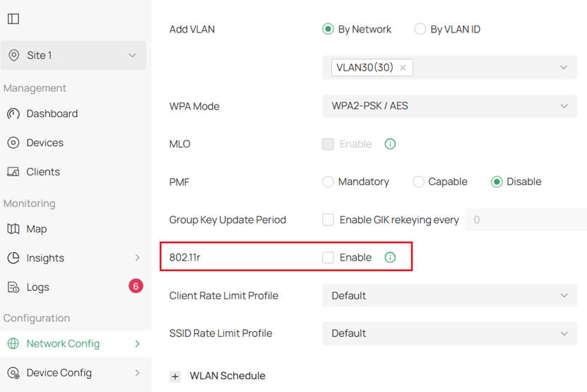
Task: Collapse the sidebar with the panel icon
Action: [x=13, y=19]
